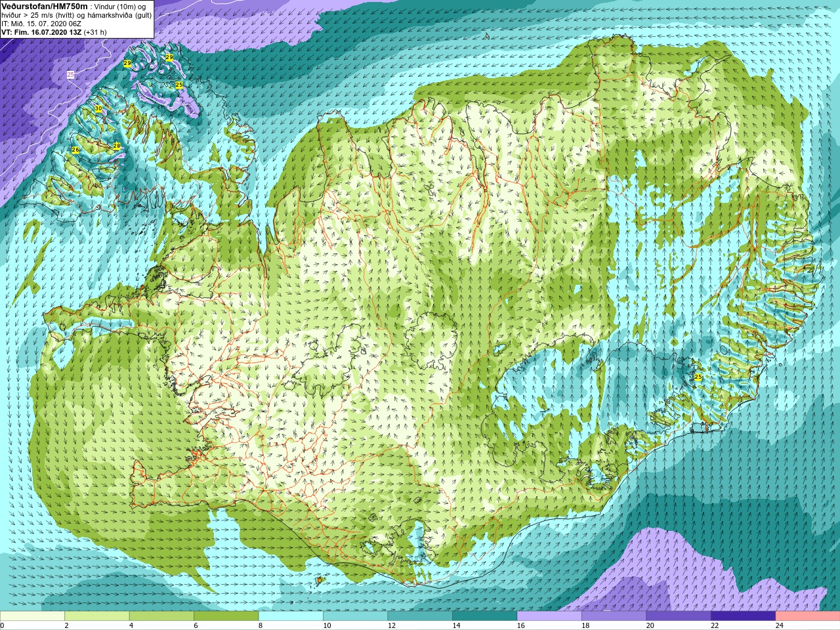The width and height of the screenshot is (840, 630).
Task: Click the "(+31 h)" forecast offset text
Action: coord(95,32)
